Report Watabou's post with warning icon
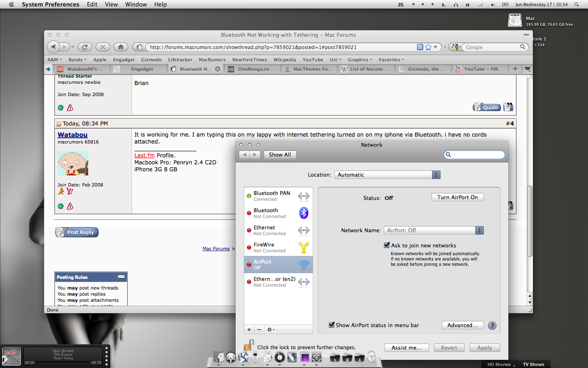The width and height of the screenshot is (588, 368). (x=70, y=206)
